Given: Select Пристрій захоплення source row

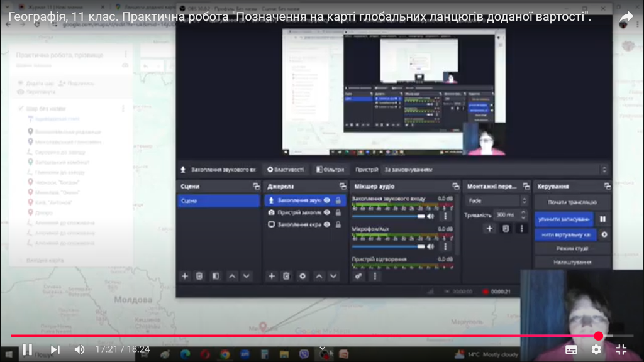Looking at the screenshot, I should click(305, 212).
